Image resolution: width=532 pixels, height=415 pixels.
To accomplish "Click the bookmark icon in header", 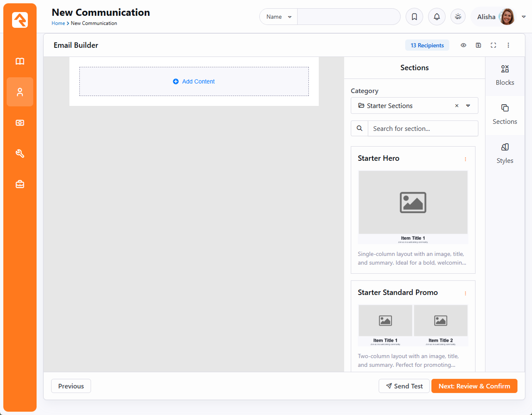I will 414,17.
